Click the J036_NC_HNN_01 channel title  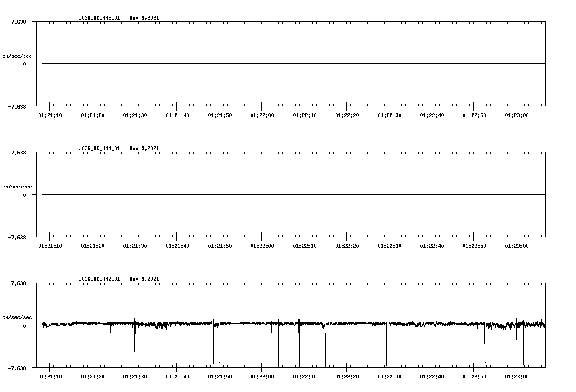pos(99,148)
